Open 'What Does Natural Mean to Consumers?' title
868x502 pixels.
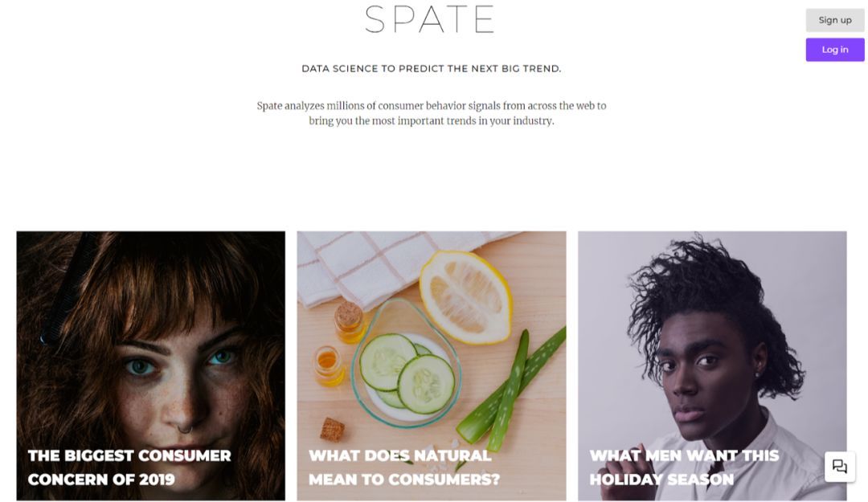(403, 467)
